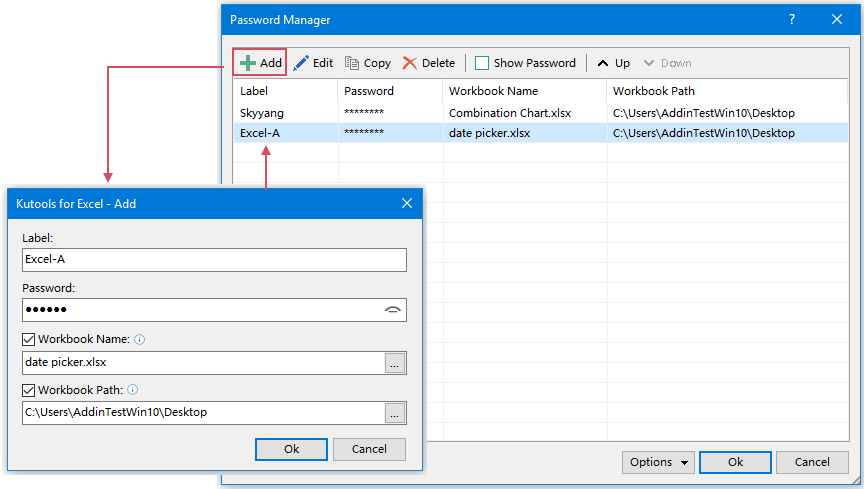This screenshot has width=864, height=489.
Task: Open the Options dropdown menu
Action: [658, 462]
